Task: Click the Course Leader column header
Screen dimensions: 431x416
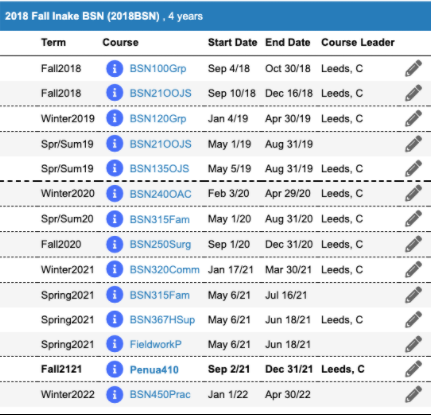Action: pos(358,42)
